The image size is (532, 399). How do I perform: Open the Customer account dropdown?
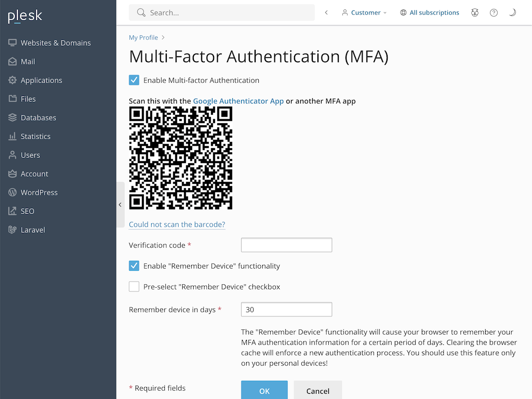(364, 12)
